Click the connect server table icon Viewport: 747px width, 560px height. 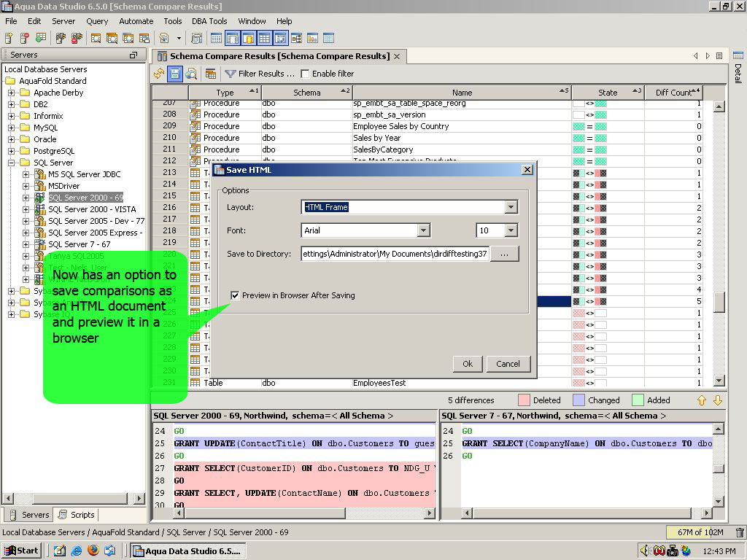pyautogui.click(x=41, y=38)
